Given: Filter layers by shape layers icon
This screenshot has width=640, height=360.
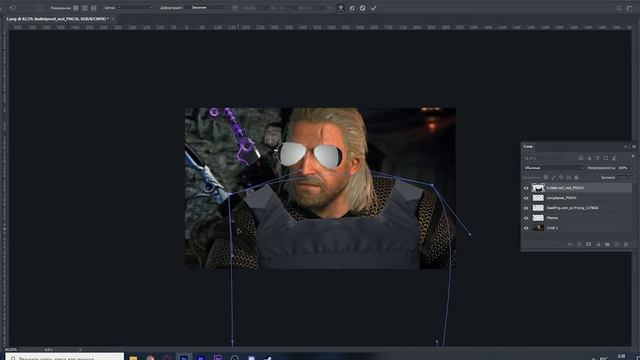Looking at the screenshot, I should coord(606,158).
